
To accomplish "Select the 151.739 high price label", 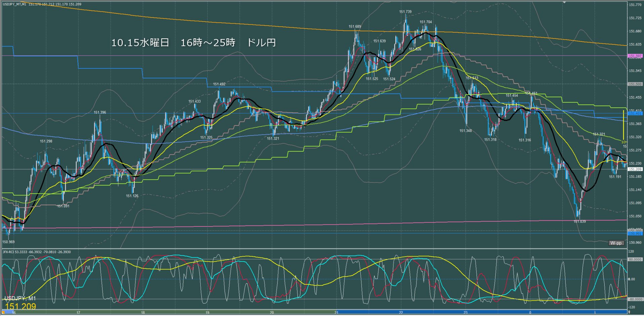I will tap(405, 12).
